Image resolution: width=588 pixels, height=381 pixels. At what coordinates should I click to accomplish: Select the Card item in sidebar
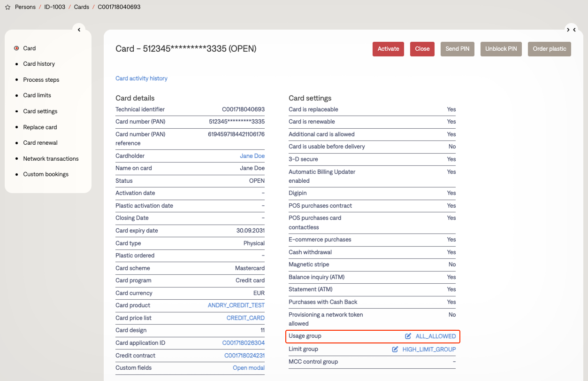tap(29, 48)
